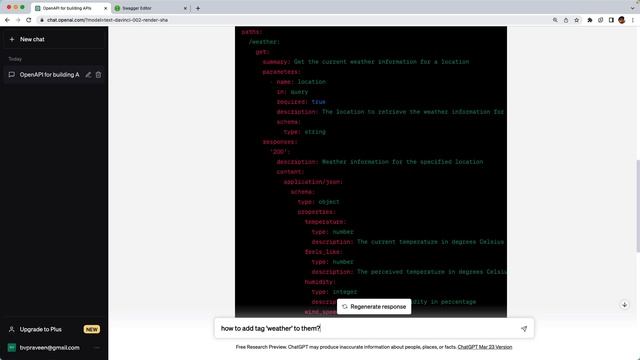Viewport: 640px width, 360px height.
Task: Toggle the browser side panel icon
Action: [611, 20]
